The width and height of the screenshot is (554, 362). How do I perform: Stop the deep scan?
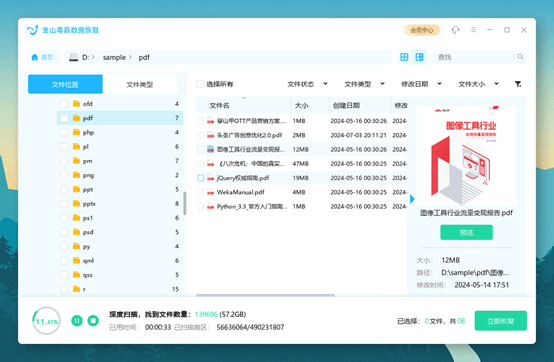[93, 320]
